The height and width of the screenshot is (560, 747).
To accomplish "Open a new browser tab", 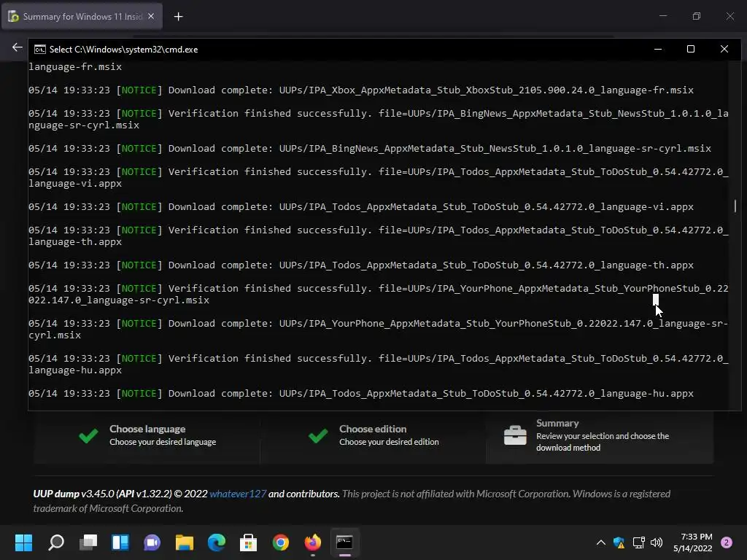I will [x=178, y=17].
